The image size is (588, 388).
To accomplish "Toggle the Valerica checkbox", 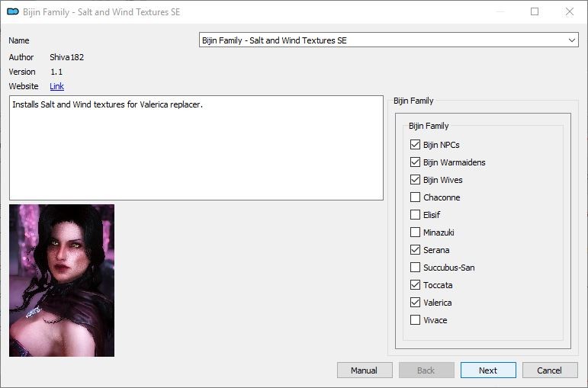I will [415, 303].
